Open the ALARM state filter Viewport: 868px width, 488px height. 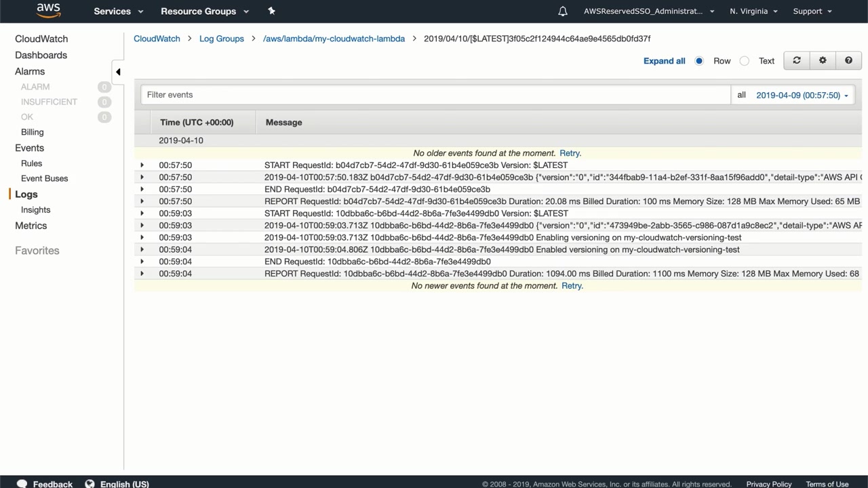pos(35,87)
